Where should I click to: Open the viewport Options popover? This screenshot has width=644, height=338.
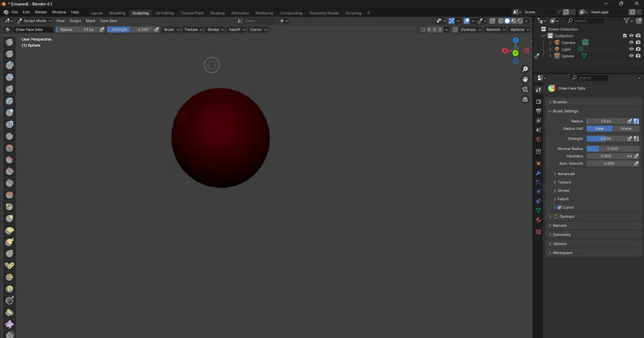point(519,29)
